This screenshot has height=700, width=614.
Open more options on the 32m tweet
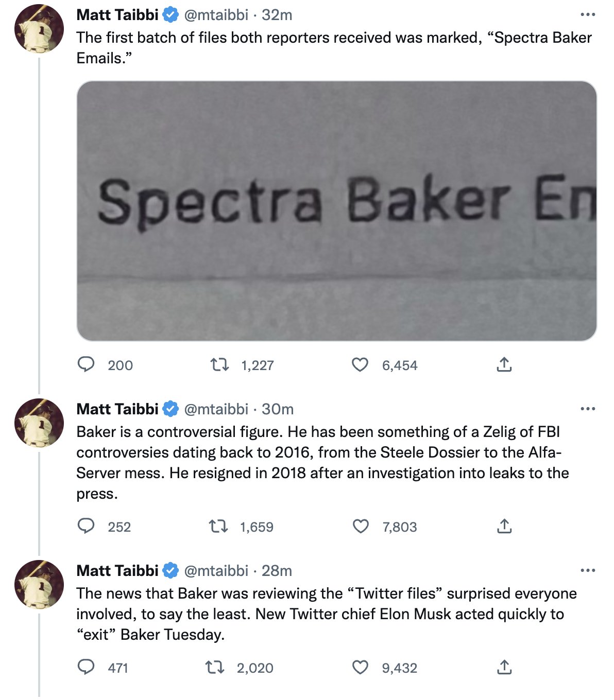pyautogui.click(x=588, y=15)
